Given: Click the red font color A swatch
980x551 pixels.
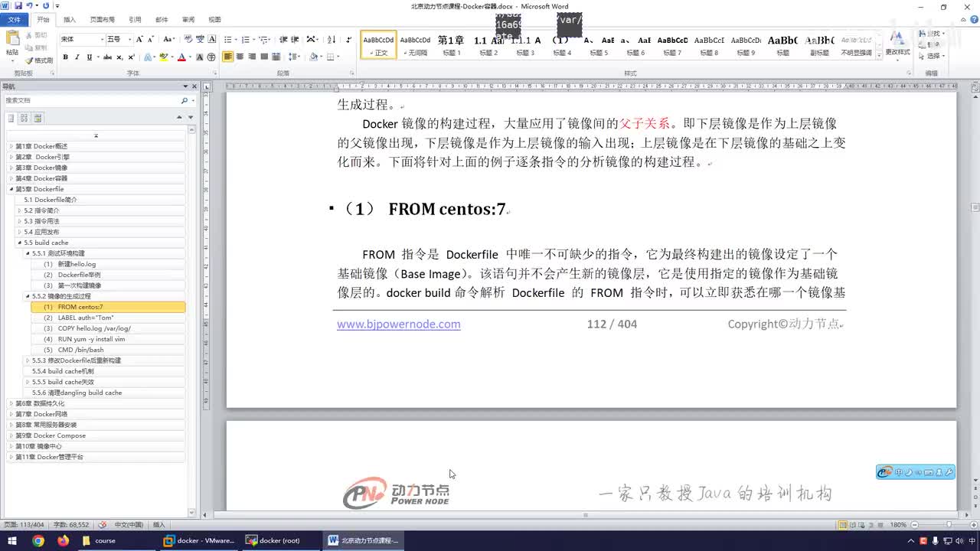Looking at the screenshot, I should point(181,57).
